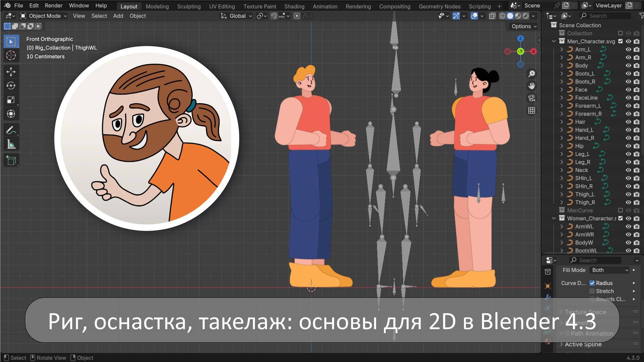
Task: Open the Fill Mode dropdown
Action: point(609,270)
